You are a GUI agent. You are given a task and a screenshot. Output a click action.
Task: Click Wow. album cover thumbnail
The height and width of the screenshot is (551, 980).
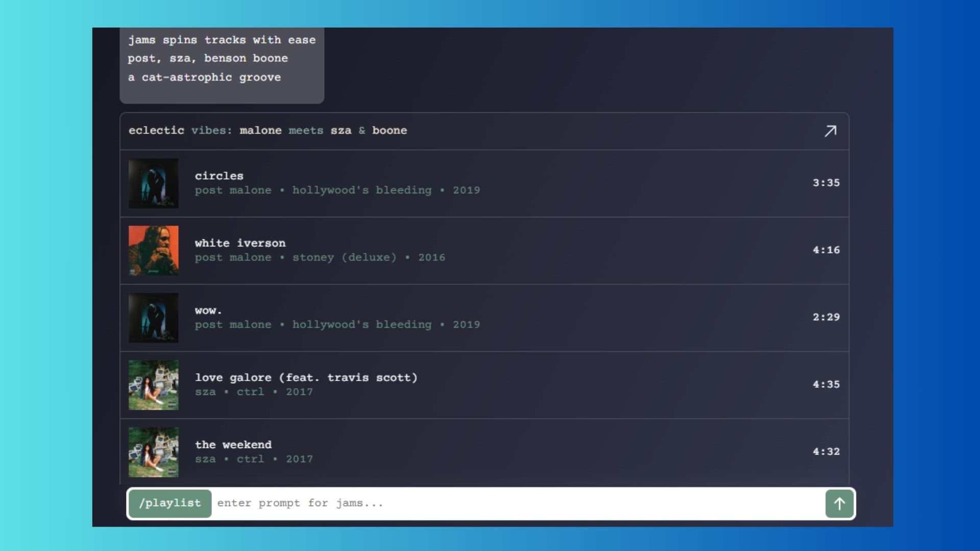click(154, 318)
